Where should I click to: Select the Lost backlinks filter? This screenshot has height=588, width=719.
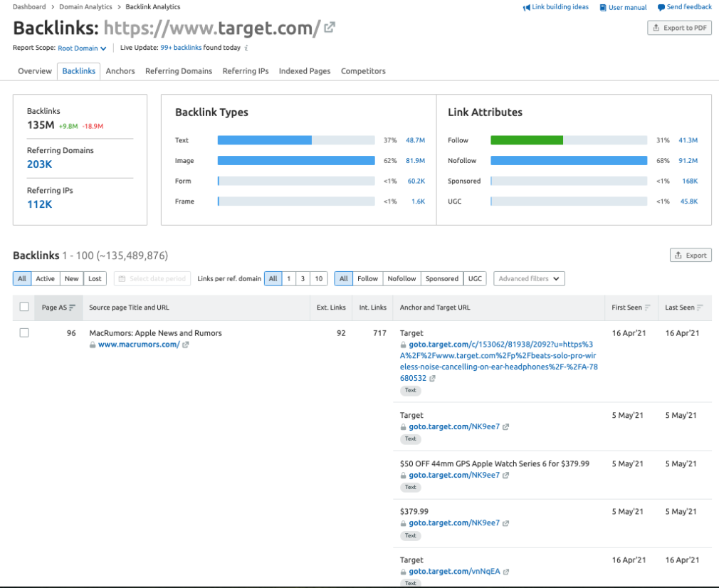[95, 278]
